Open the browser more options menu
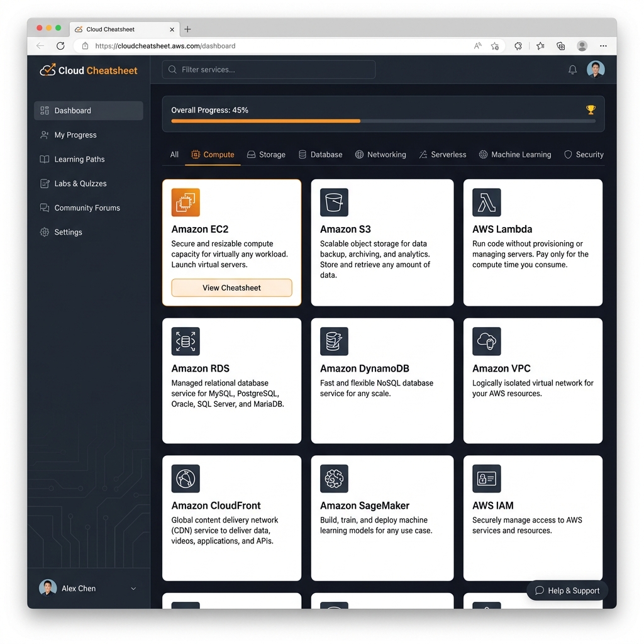This screenshot has width=644, height=644. tap(602, 45)
